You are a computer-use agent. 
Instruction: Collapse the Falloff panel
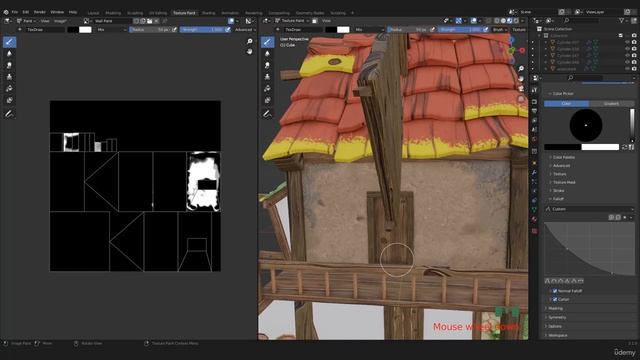click(558, 199)
